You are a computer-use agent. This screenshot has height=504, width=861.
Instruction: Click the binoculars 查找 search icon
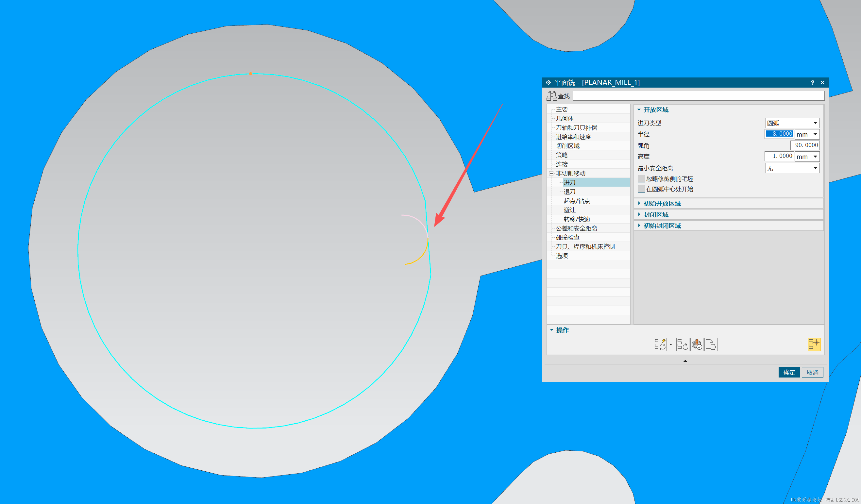point(551,96)
